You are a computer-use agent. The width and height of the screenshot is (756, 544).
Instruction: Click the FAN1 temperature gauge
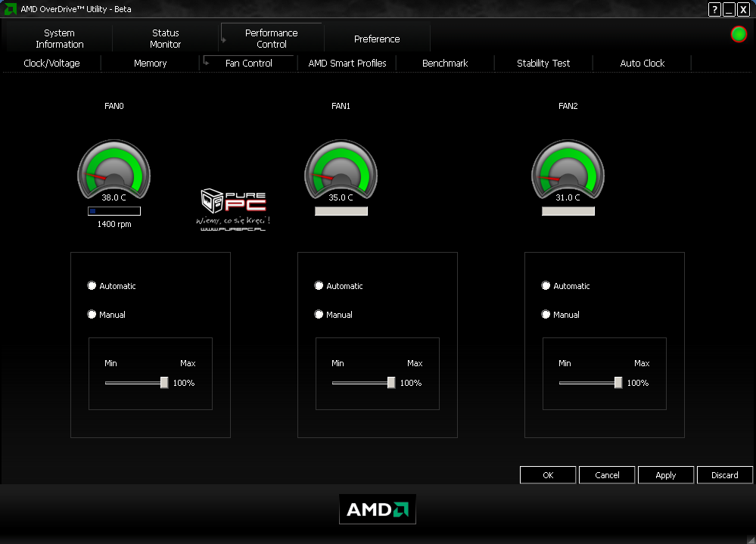coord(341,169)
